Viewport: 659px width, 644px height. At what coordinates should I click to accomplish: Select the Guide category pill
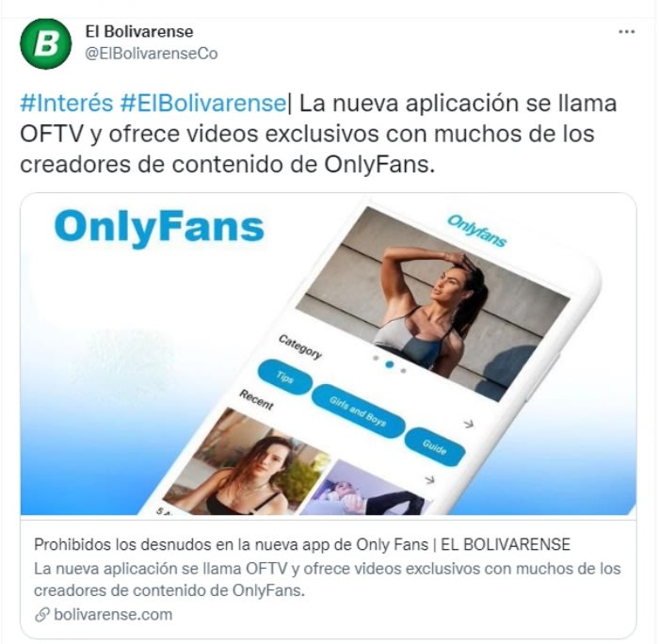pos(435,447)
